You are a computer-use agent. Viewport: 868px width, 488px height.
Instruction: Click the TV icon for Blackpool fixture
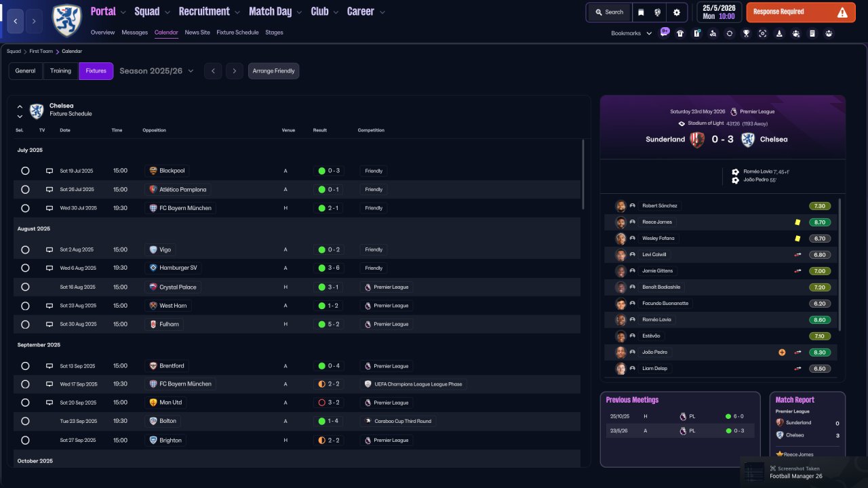[x=50, y=171]
